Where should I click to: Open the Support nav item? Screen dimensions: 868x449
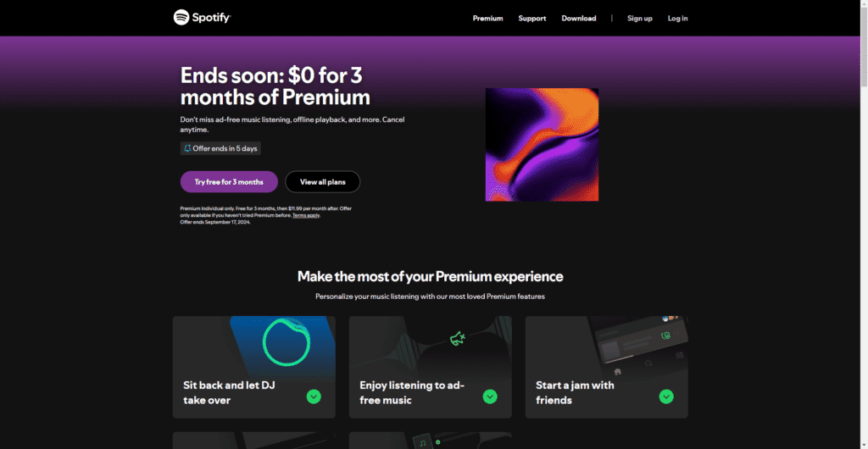coord(532,19)
